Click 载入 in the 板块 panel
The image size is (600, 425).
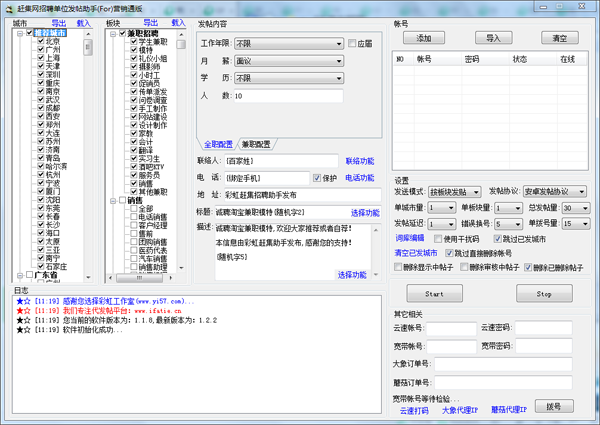pyautogui.click(x=178, y=23)
